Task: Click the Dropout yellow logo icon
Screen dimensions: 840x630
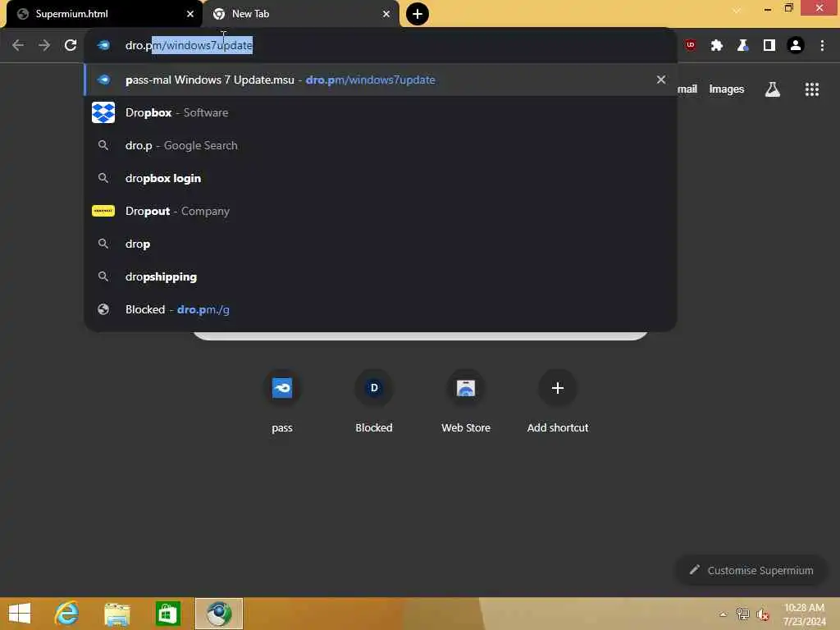Action: coord(103,211)
